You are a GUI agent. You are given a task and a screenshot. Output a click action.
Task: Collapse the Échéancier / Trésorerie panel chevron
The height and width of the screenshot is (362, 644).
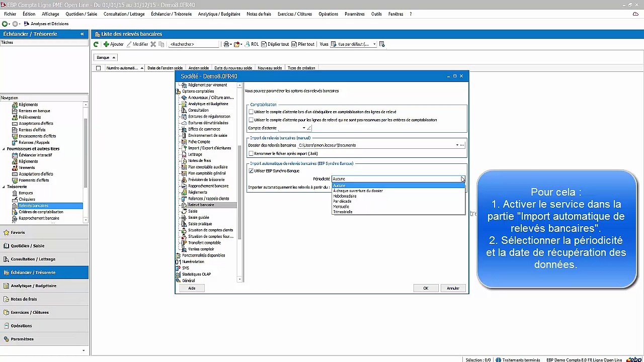(82, 34)
